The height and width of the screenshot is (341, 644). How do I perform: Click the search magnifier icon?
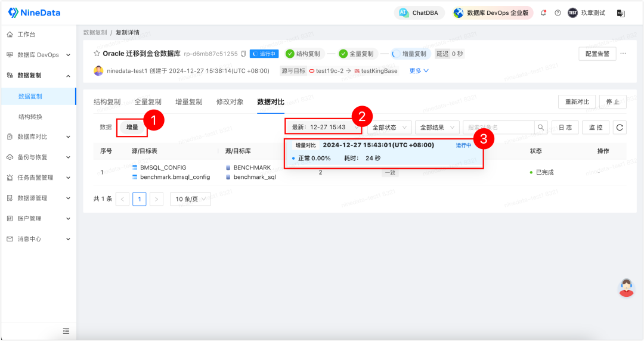click(541, 128)
